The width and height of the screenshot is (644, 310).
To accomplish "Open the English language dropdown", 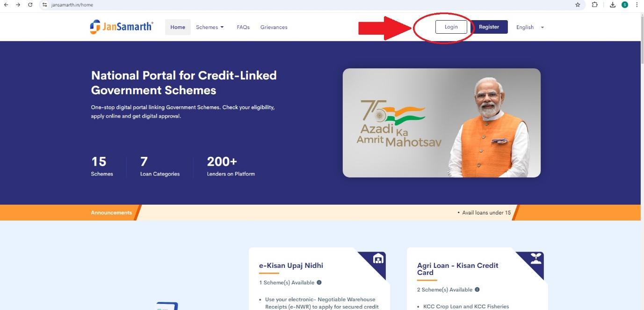I will tap(530, 27).
